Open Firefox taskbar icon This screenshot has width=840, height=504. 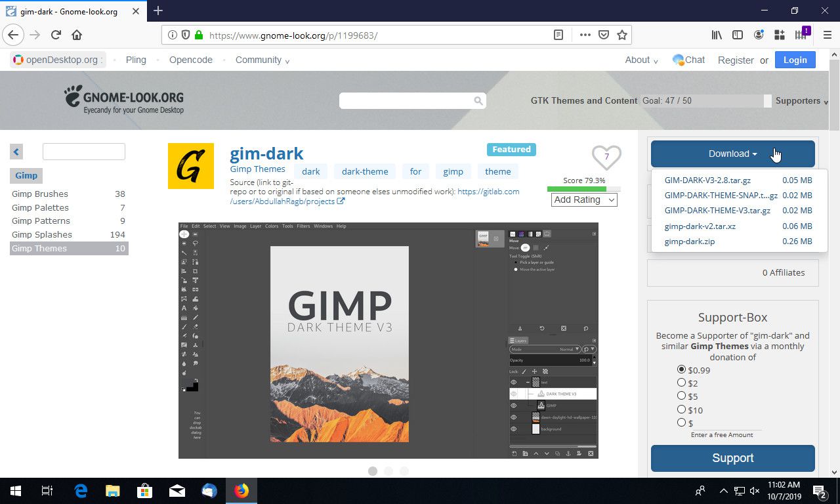click(241, 491)
